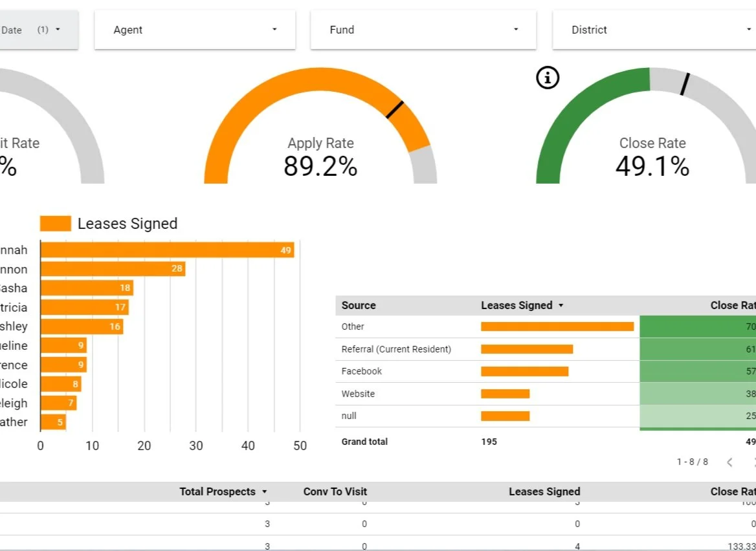The width and height of the screenshot is (756, 551).
Task: Click the caret icon on the District filter
Action: pos(749,29)
